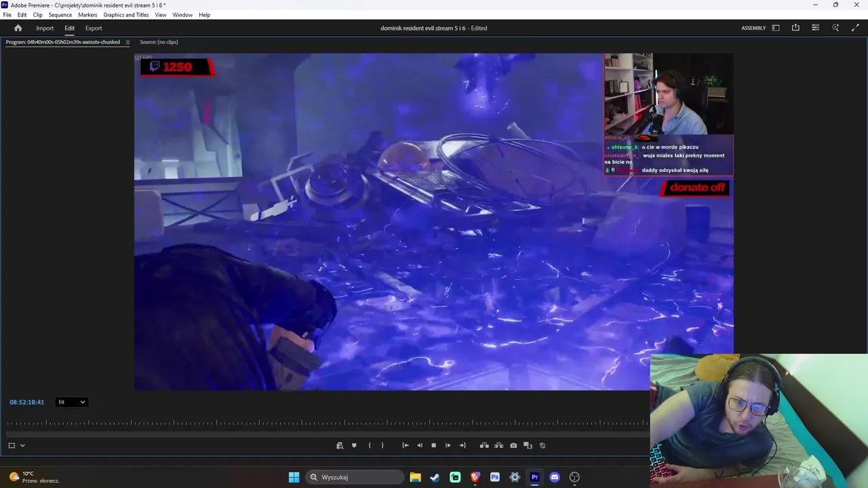This screenshot has width=868, height=488.
Task: Expand the arrow beside safe margins icon
Action: tap(22, 445)
